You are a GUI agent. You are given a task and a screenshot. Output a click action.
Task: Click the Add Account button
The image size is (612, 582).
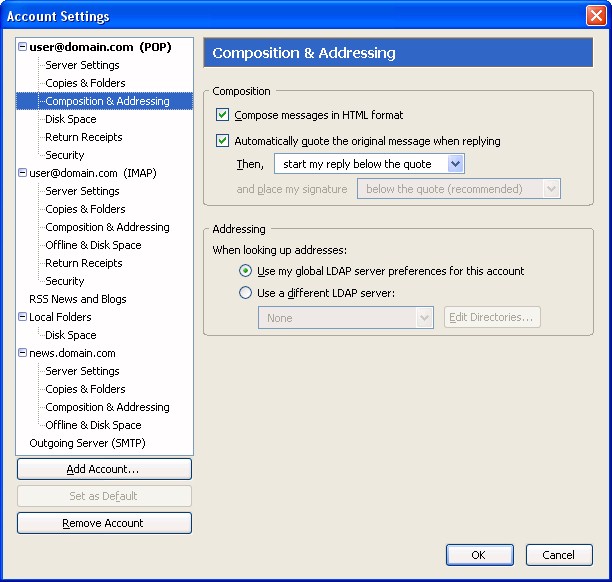click(104, 469)
